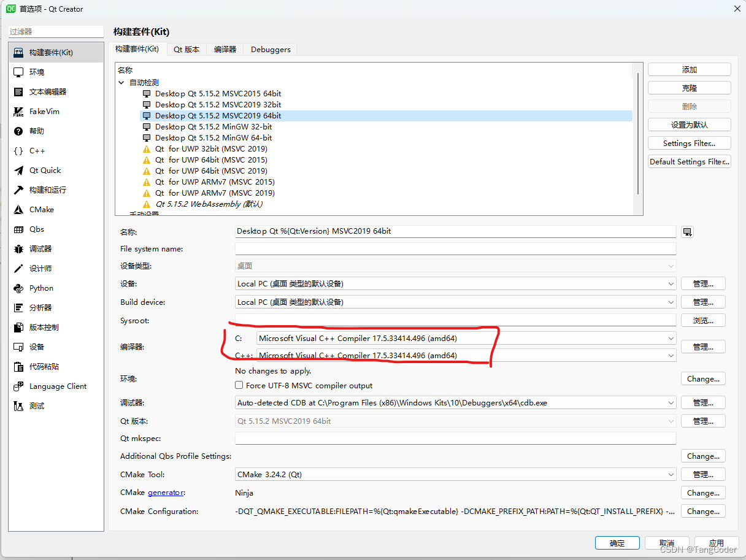Select the CMake triangle icon
This screenshot has height=560, width=746.
point(18,210)
